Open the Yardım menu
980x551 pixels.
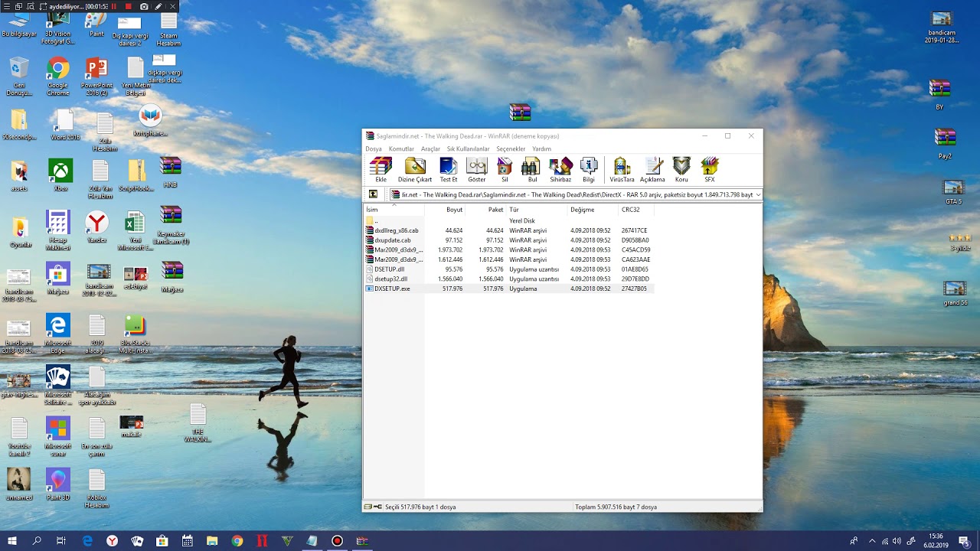(541, 148)
